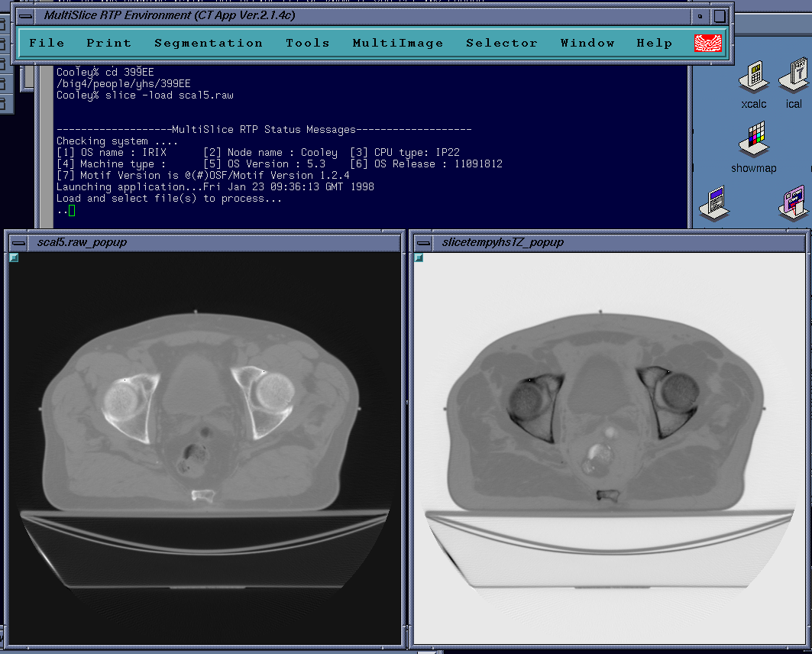The image size is (812, 654).
Task: Open the MultiImage menu
Action: click(x=398, y=43)
